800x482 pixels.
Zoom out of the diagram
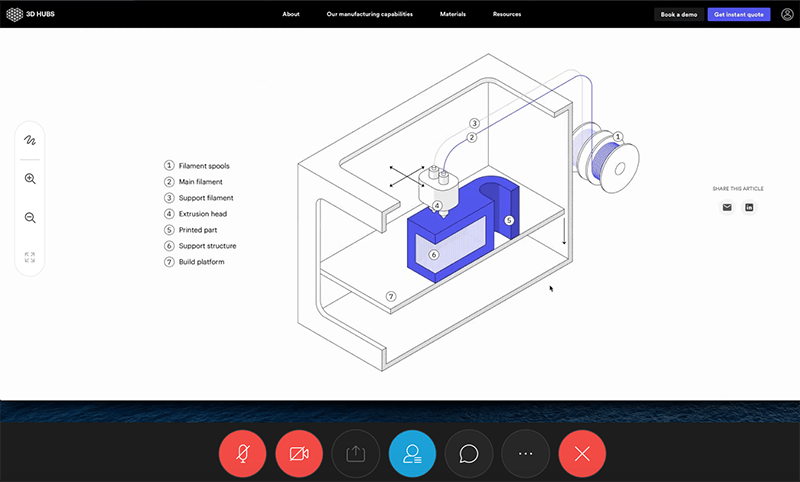point(30,218)
